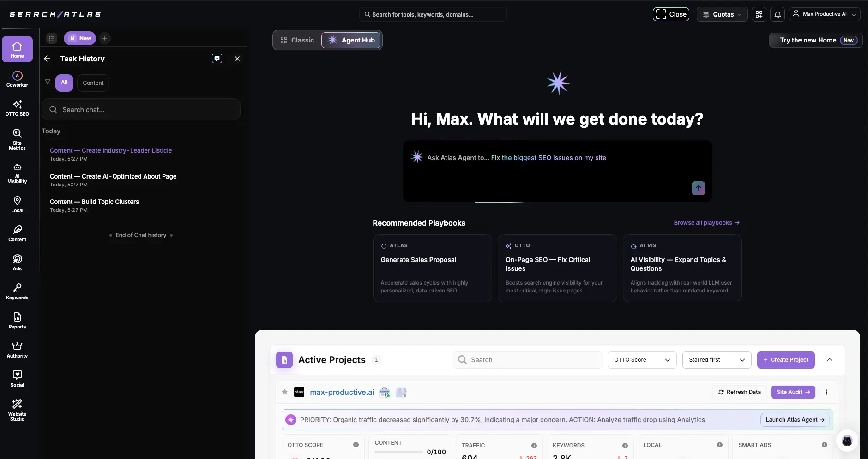Viewport: 868px width, 459px height.
Task: Open Site Metrics in sidebar
Action: click(x=17, y=139)
